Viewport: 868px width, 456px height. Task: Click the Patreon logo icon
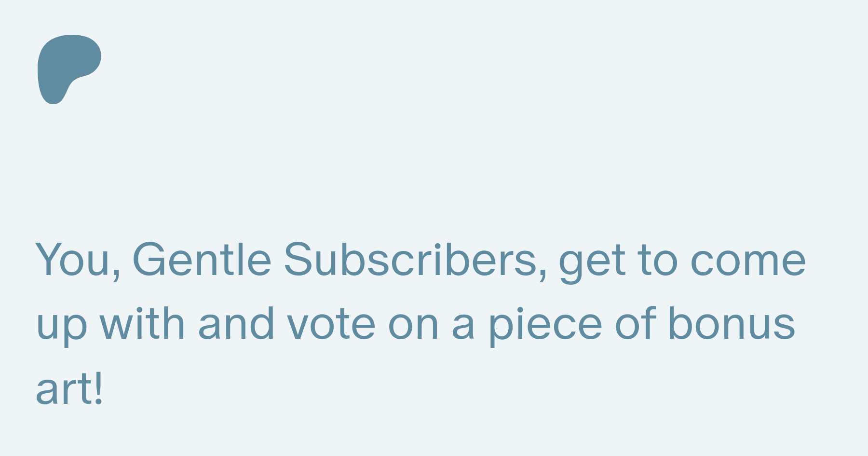coord(69,69)
